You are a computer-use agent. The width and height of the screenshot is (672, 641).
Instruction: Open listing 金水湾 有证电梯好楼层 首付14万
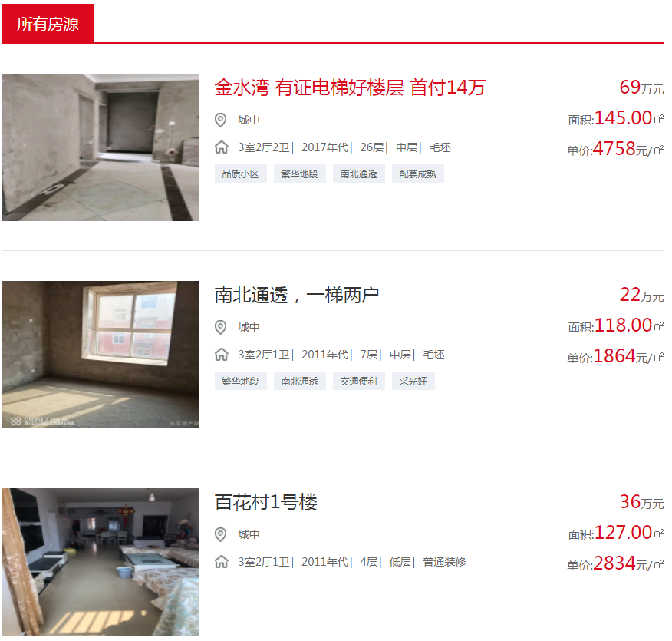[350, 88]
